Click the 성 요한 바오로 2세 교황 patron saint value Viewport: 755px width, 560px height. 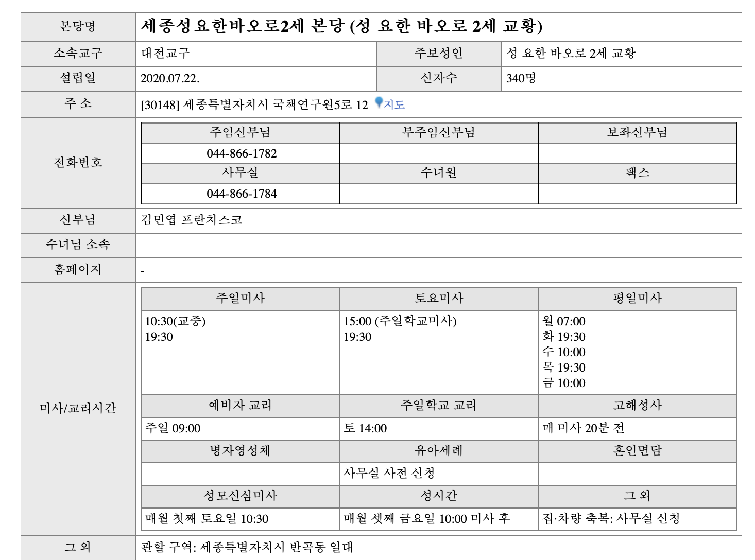[571, 53]
